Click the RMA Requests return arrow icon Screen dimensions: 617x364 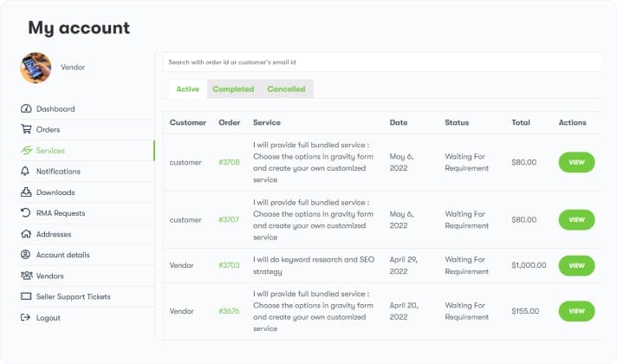26,213
